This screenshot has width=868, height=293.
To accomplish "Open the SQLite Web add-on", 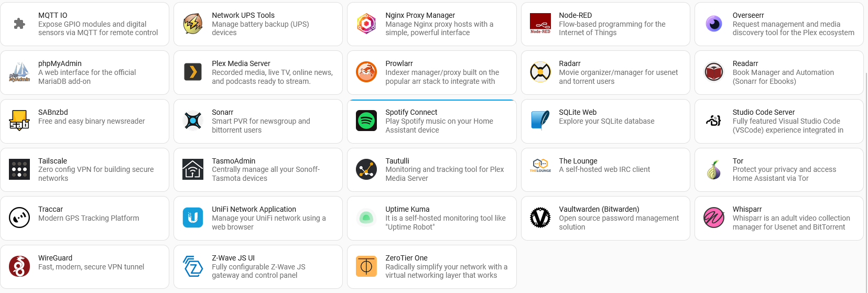I will point(605,121).
